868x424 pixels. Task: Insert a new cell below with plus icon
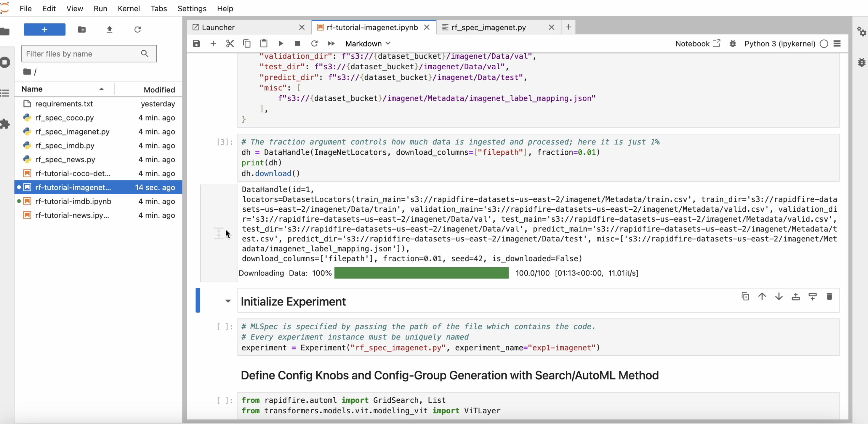pos(213,44)
